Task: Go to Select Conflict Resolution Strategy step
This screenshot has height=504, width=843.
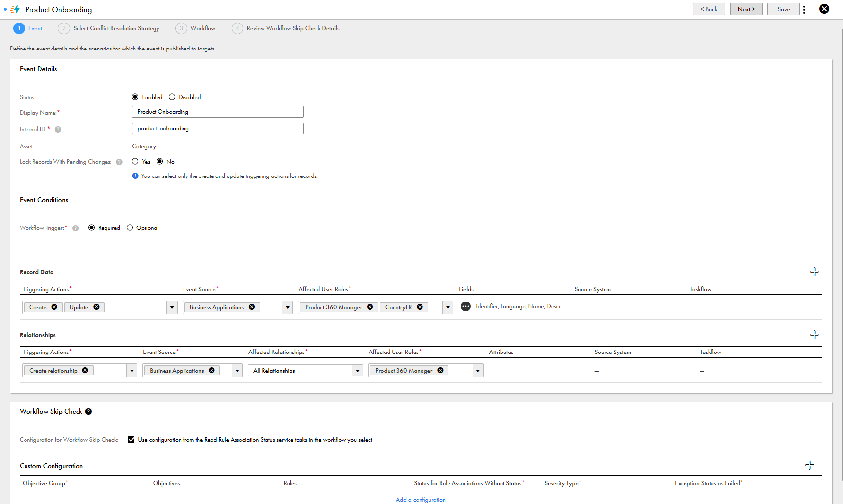Action: [x=109, y=28]
